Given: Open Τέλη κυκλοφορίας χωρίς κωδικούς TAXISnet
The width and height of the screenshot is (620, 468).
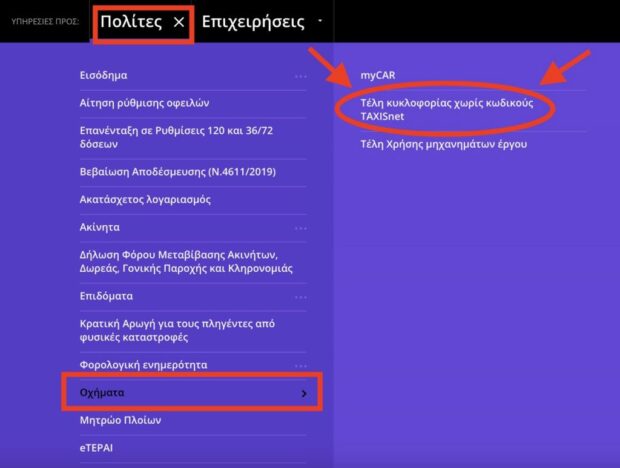Looking at the screenshot, I should pos(447,109).
